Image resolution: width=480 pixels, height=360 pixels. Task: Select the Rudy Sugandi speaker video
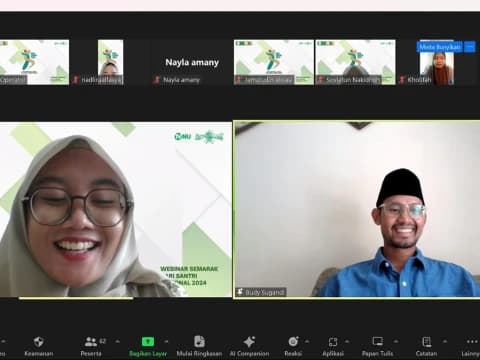tap(357, 209)
